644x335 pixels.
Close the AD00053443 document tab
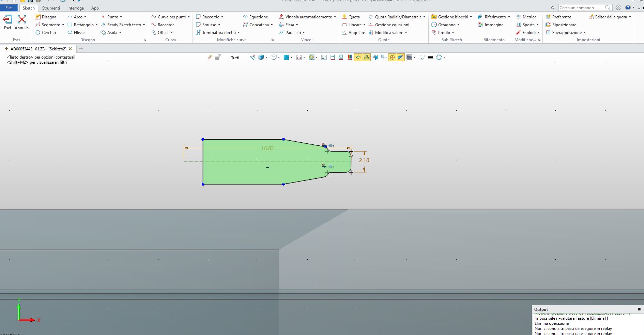pos(71,49)
